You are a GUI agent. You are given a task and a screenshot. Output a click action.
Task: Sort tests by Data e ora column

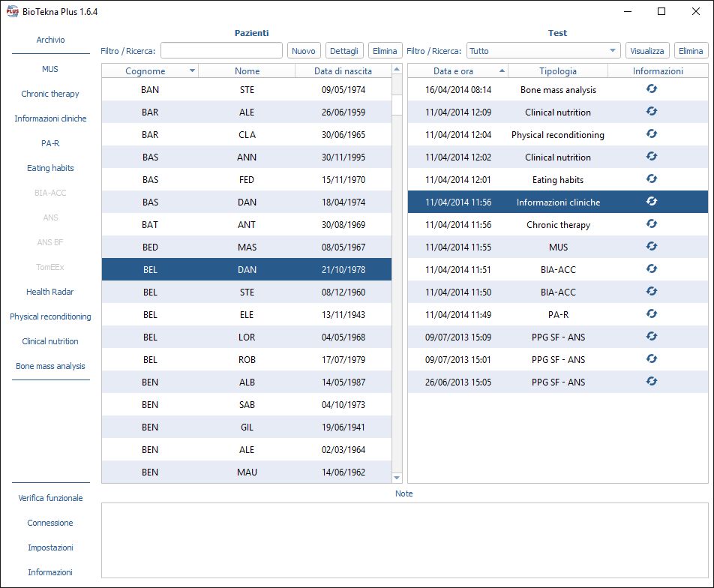[x=454, y=71]
